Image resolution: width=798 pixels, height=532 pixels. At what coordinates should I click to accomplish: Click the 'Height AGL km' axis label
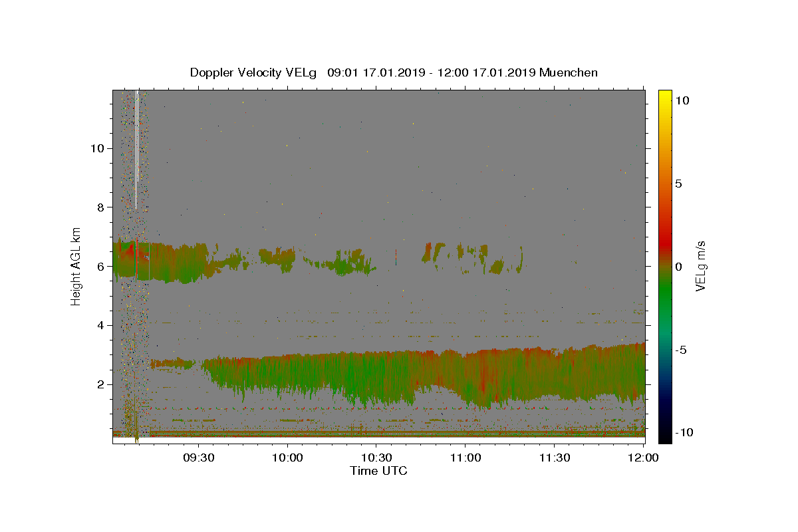pos(76,266)
